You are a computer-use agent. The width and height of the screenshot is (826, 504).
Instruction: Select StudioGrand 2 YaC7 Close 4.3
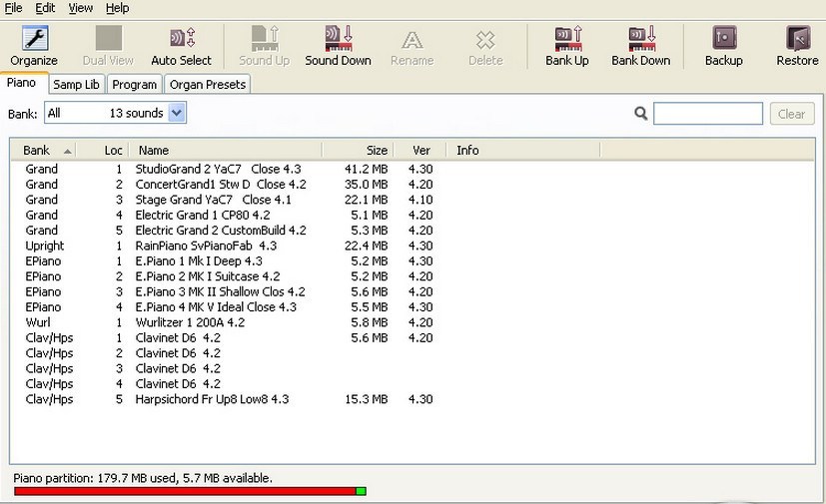218,169
